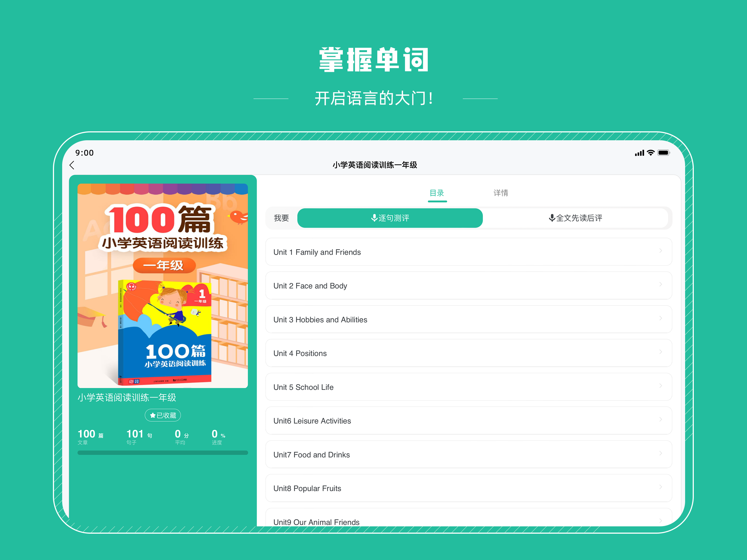
Task: Expand Unit7 Food and Drinks chevron
Action: pyautogui.click(x=661, y=453)
